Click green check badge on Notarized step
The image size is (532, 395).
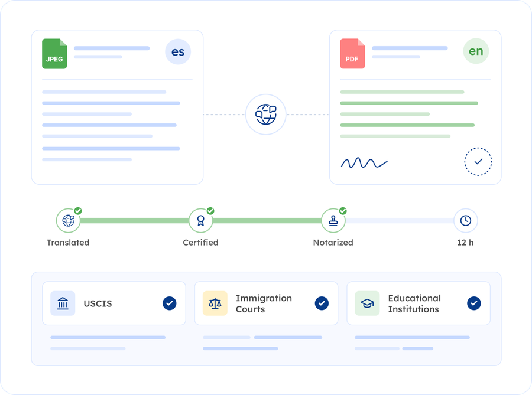(x=343, y=211)
